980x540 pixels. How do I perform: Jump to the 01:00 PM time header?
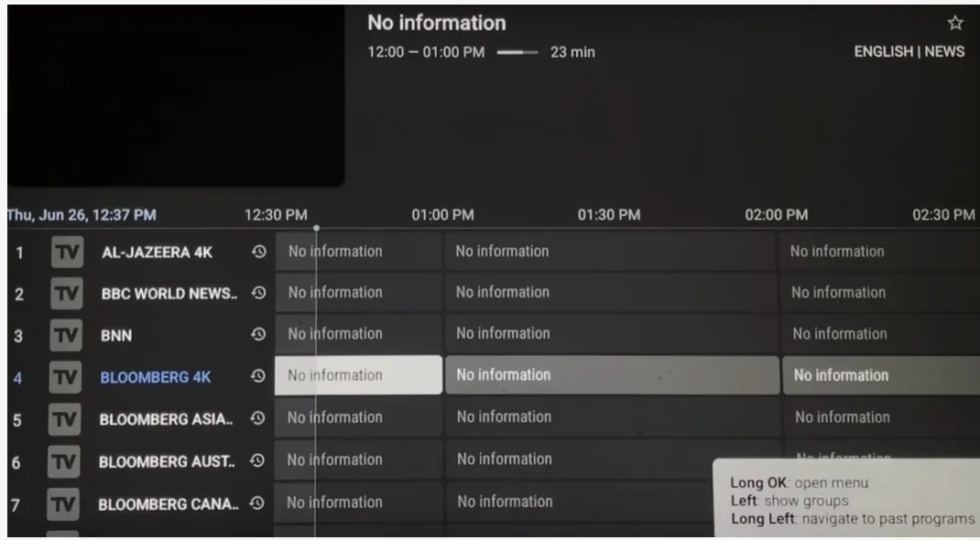click(442, 215)
